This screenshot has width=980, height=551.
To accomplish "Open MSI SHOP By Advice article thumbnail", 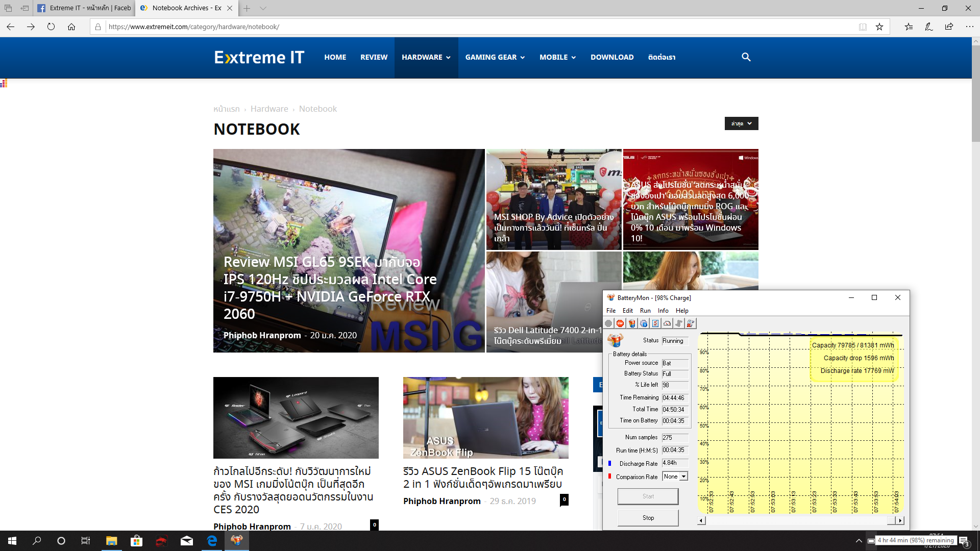I will coord(554,199).
